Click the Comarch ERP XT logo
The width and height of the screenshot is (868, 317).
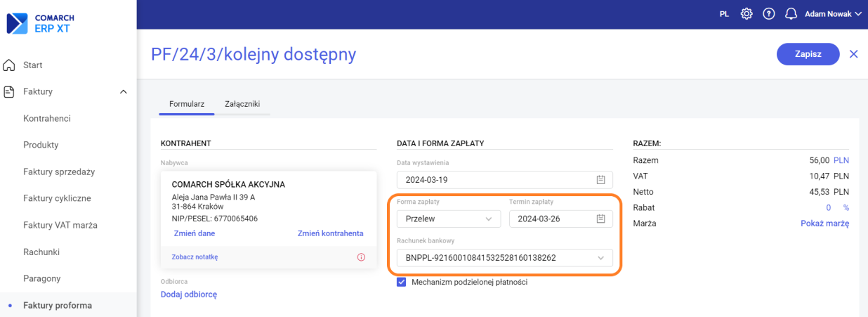pos(41,23)
